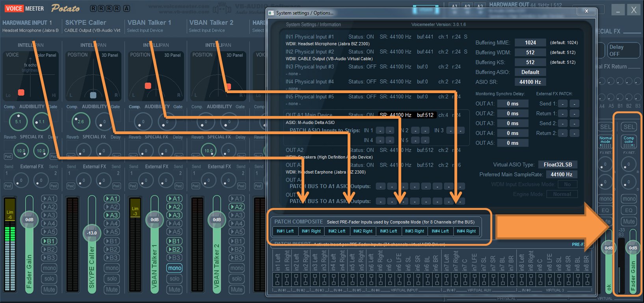Toggle B2 bus routing on VBAN Talker 1
This screenshot has width=644, height=303.
click(x=175, y=249)
